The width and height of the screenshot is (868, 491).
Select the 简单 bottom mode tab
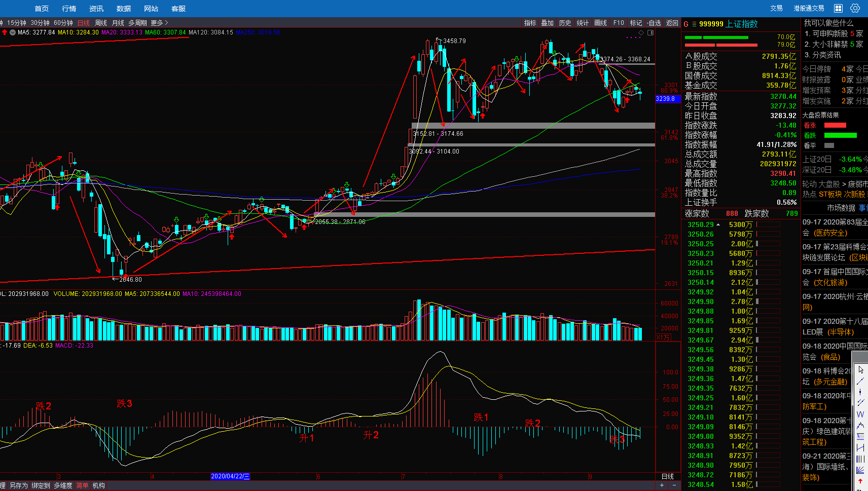[82, 485]
